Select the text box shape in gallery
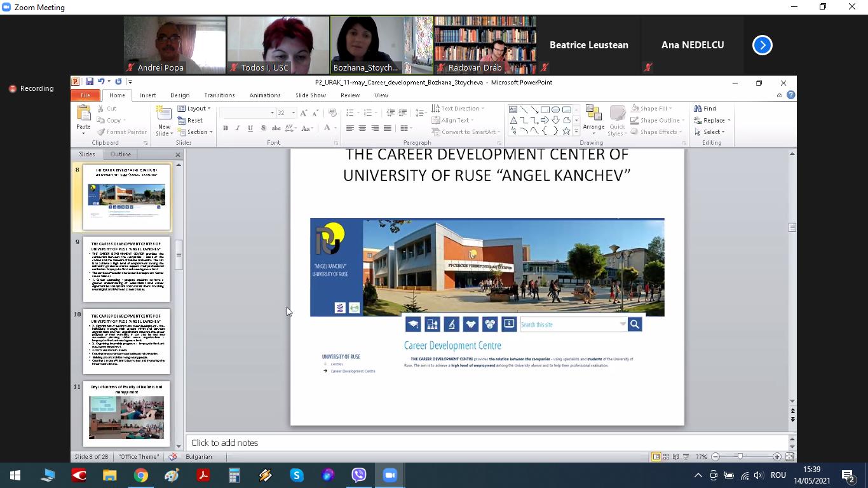This screenshot has height=488, width=868. [513, 109]
